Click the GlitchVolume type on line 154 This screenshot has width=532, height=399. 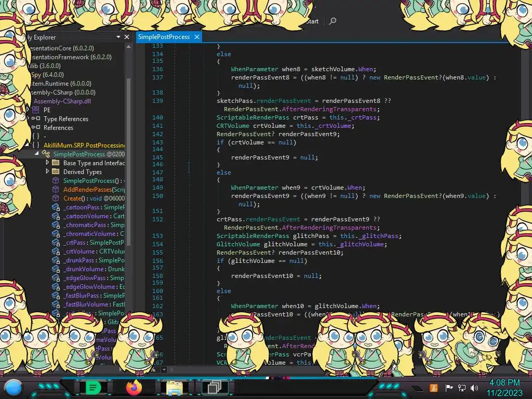click(x=238, y=244)
